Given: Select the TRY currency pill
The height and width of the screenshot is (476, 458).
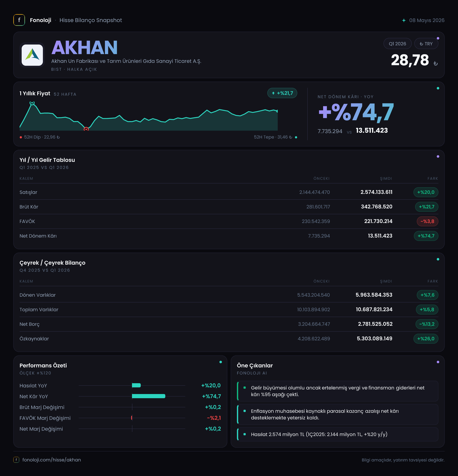Looking at the screenshot, I should click(x=426, y=44).
